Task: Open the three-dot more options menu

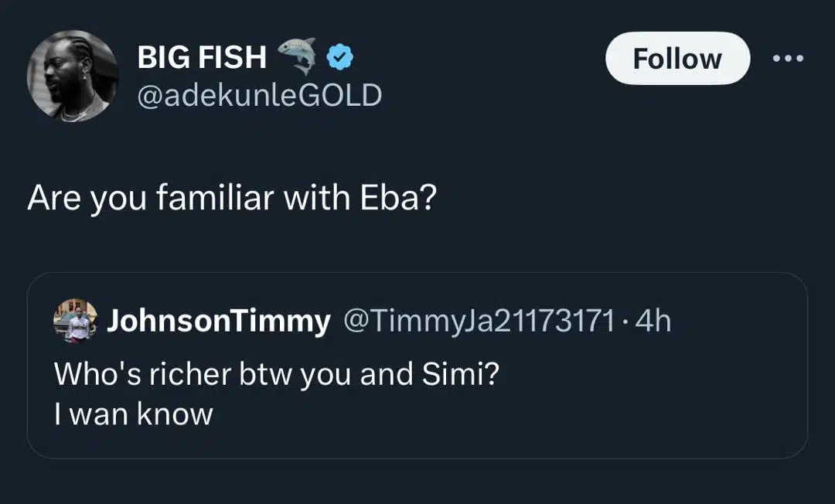Action: [789, 59]
